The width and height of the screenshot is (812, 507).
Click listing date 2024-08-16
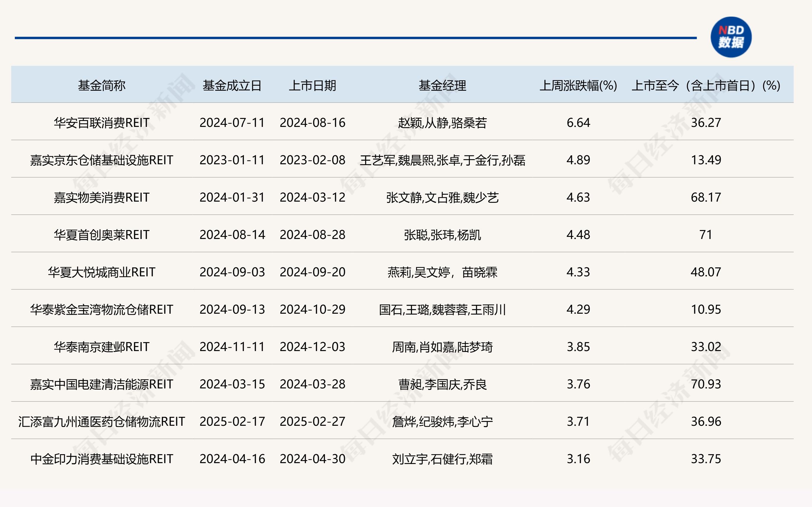coord(312,123)
